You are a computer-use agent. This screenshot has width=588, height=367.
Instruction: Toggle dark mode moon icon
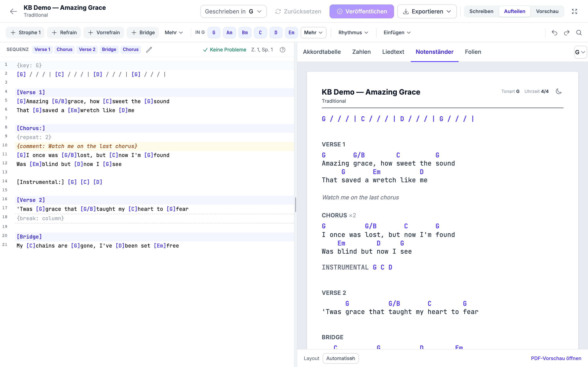point(559,91)
